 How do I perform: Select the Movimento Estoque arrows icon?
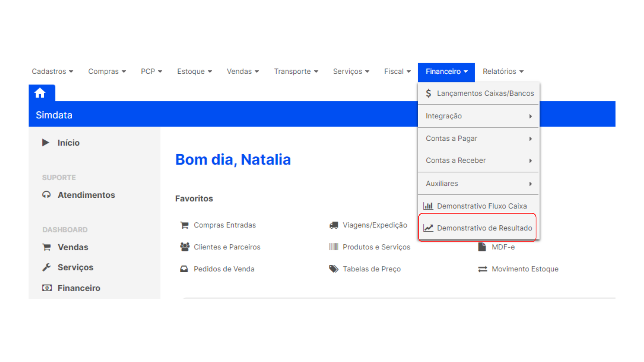[x=483, y=269]
